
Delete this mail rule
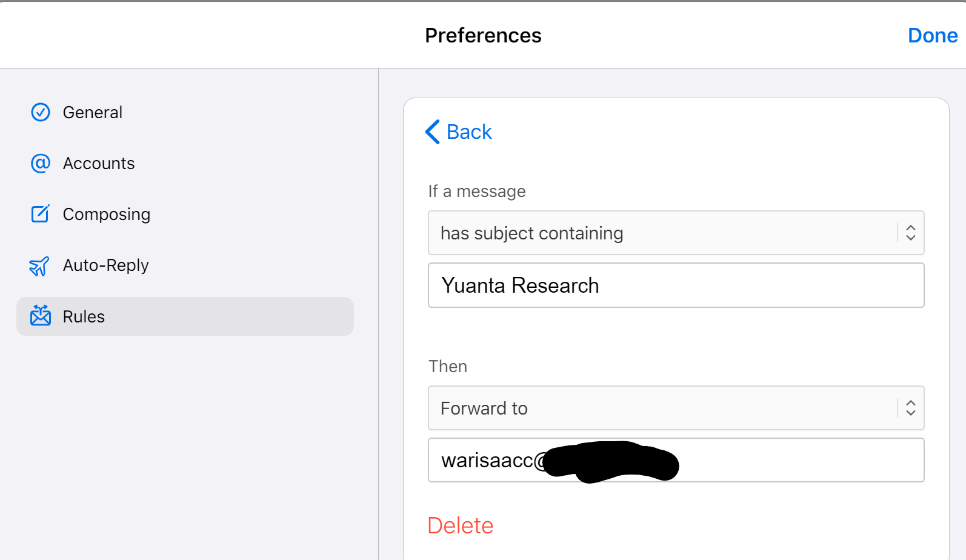461,525
